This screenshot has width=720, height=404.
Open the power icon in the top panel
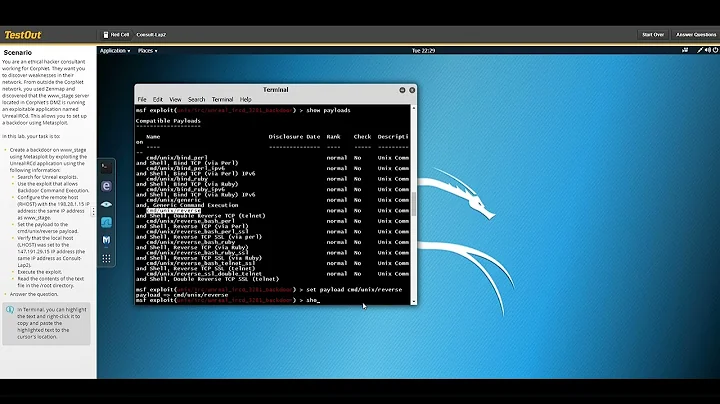pos(715,50)
